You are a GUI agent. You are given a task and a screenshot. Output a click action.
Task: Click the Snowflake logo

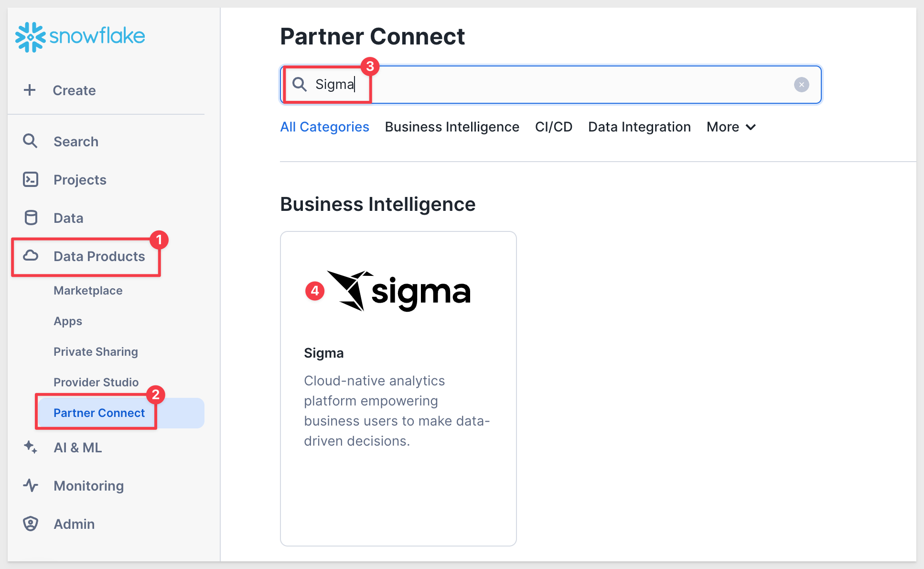[80, 37]
